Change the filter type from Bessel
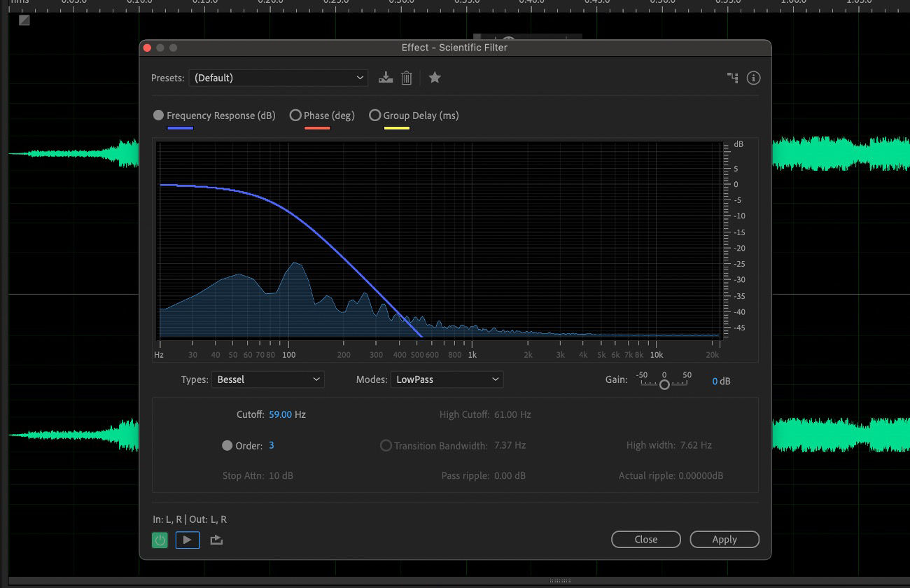 coord(268,379)
